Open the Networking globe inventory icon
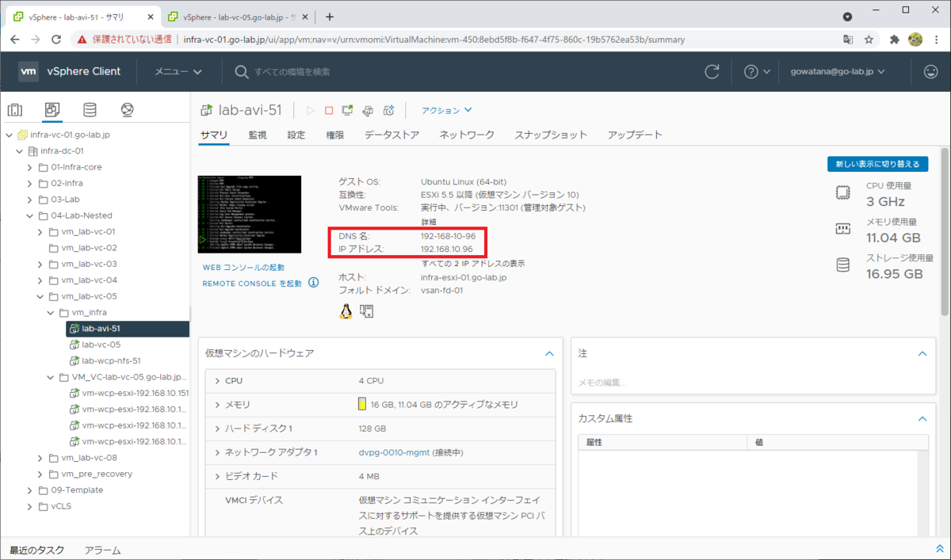The image size is (951, 560). [127, 109]
